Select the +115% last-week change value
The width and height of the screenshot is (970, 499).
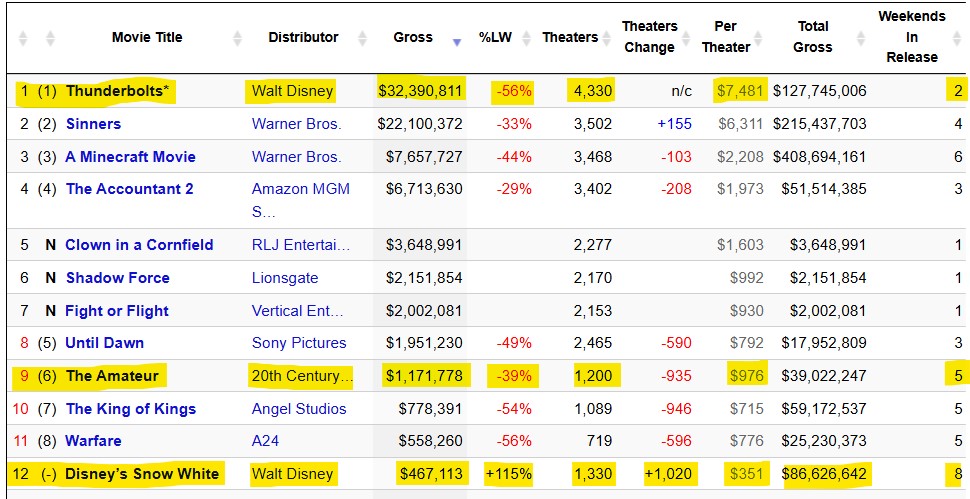coord(509,474)
